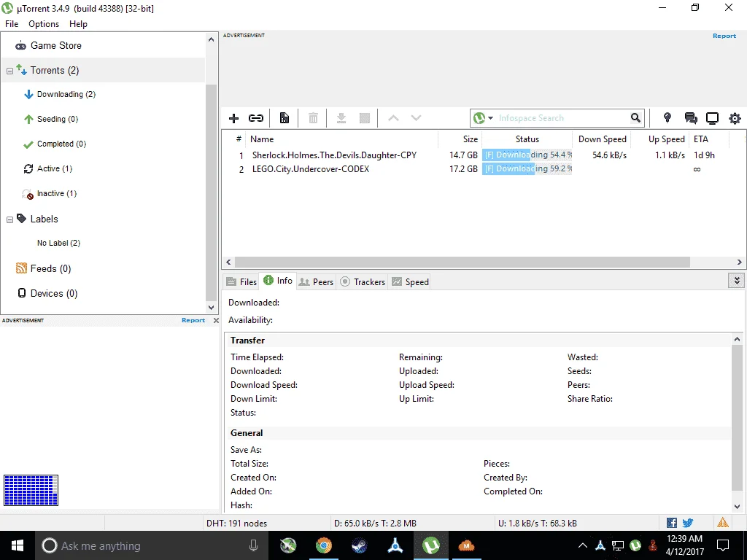Click the network warning icon in status bar

pos(723,523)
